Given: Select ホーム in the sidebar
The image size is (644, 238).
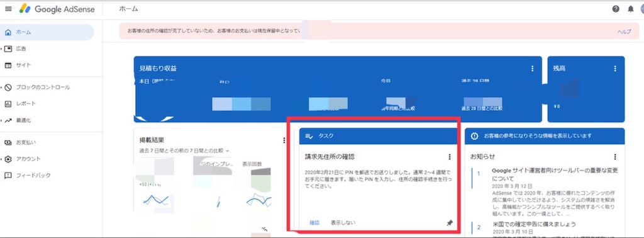Looking at the screenshot, I should pyautogui.click(x=47, y=32).
